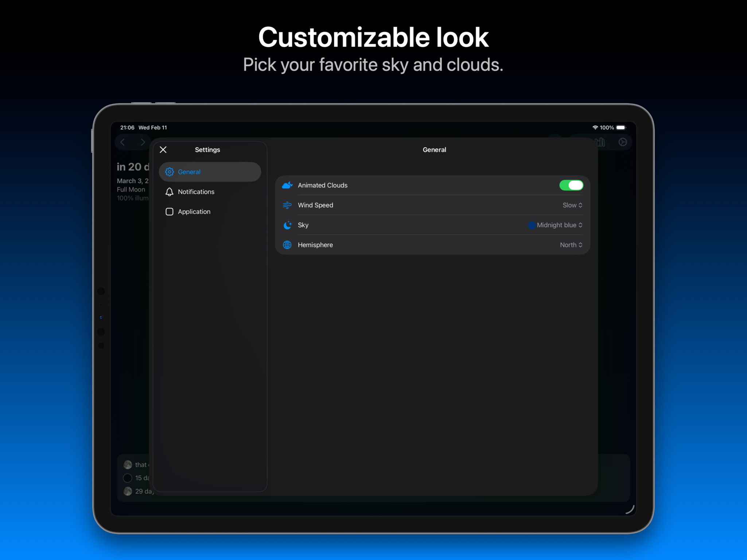Image resolution: width=747 pixels, height=560 pixels.
Task: Open the Application settings section
Action: click(x=194, y=212)
